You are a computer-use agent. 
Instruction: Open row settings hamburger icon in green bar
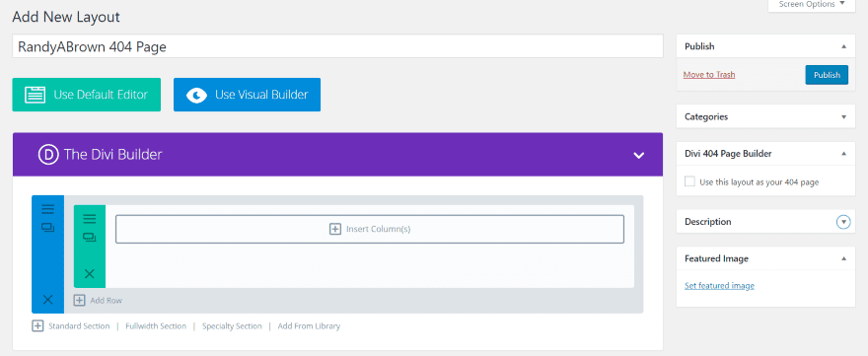pos(89,219)
